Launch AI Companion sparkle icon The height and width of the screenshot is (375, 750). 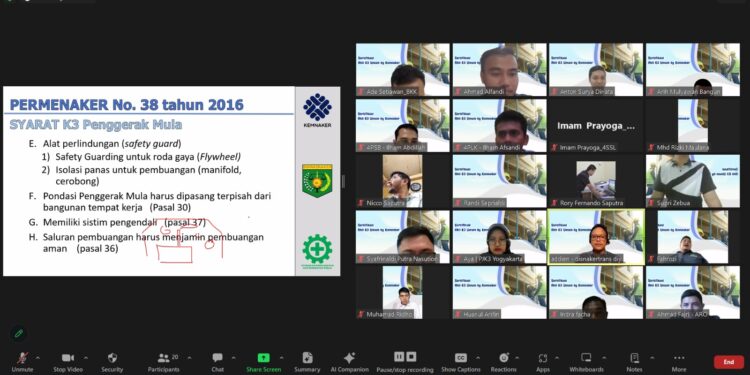tap(350, 362)
